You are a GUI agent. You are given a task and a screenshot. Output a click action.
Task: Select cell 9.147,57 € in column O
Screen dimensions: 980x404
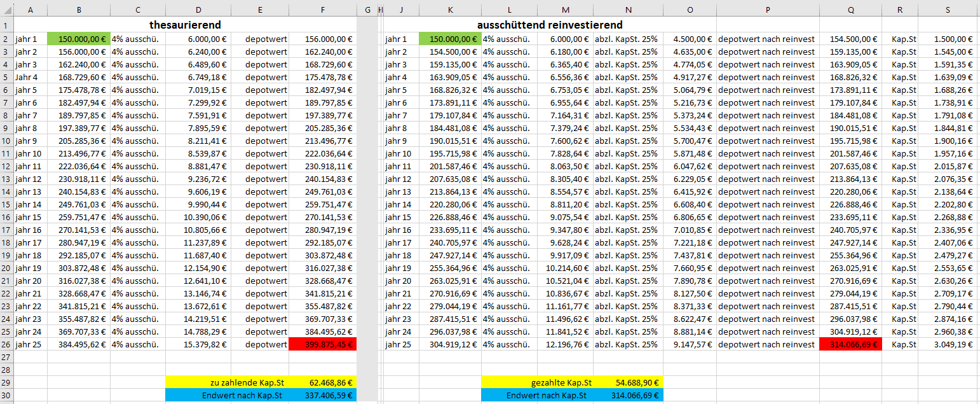coord(690,344)
